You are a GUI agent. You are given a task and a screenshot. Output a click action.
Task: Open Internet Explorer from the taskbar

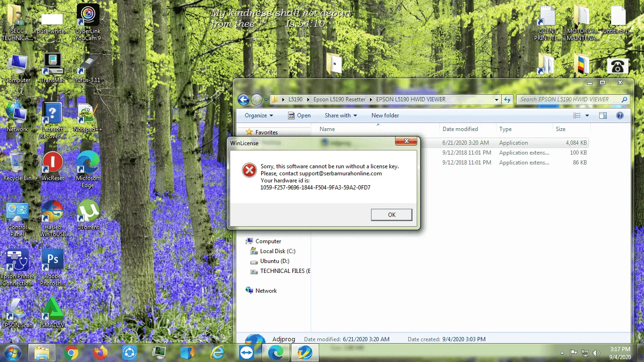[217, 353]
